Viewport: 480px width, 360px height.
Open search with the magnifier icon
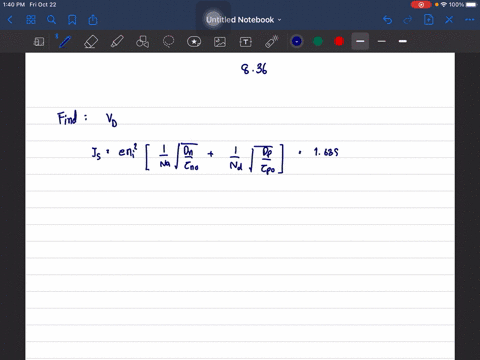51,20
